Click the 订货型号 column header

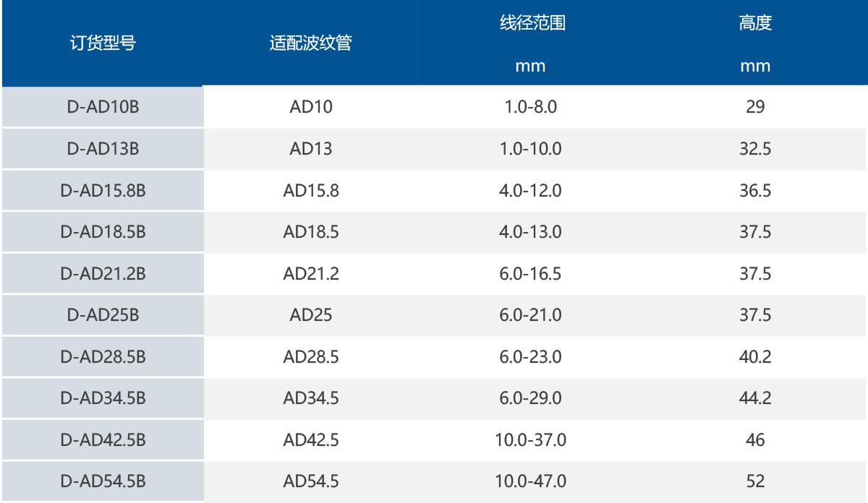pos(103,43)
